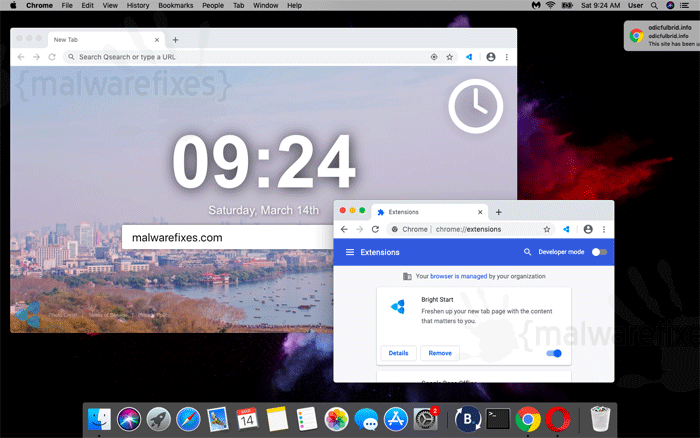Click the Bright Start logo at page bottom left
Image resolution: width=700 pixels, height=438 pixels.
tap(28, 314)
